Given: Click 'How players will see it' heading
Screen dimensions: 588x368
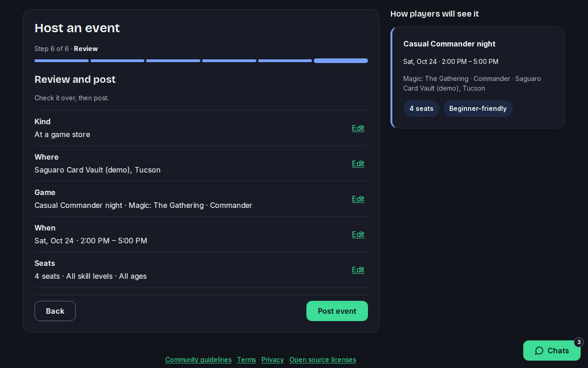Looking at the screenshot, I should 435,14.
